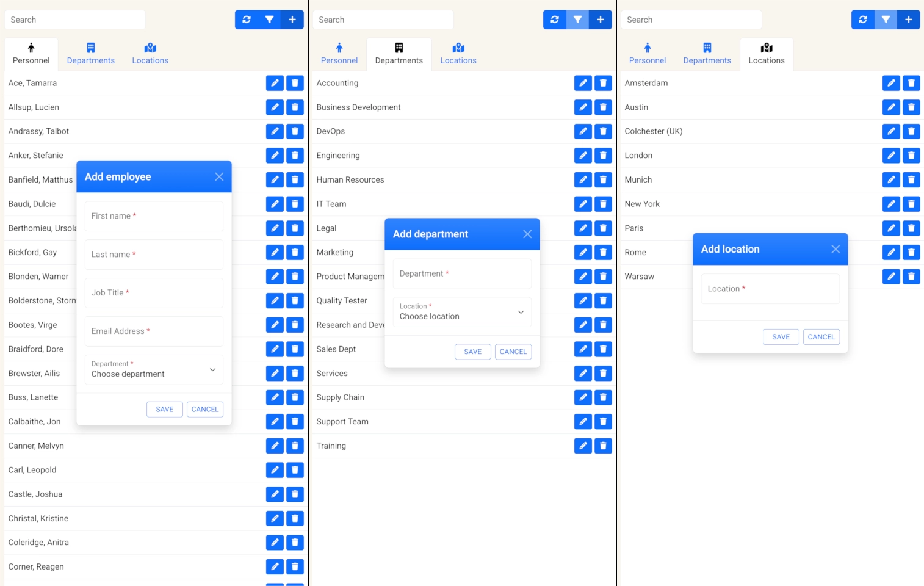Save the new employee

coord(165,409)
